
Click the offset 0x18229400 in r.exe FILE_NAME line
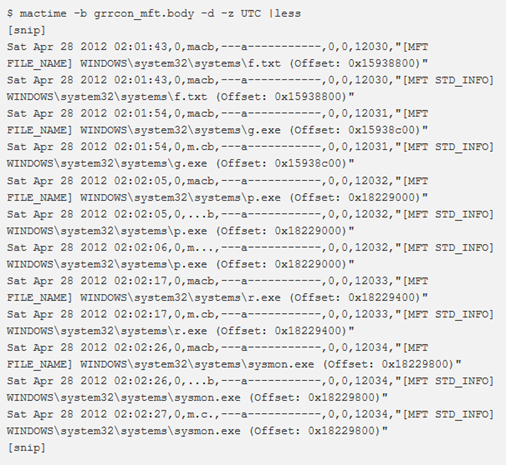point(381,297)
